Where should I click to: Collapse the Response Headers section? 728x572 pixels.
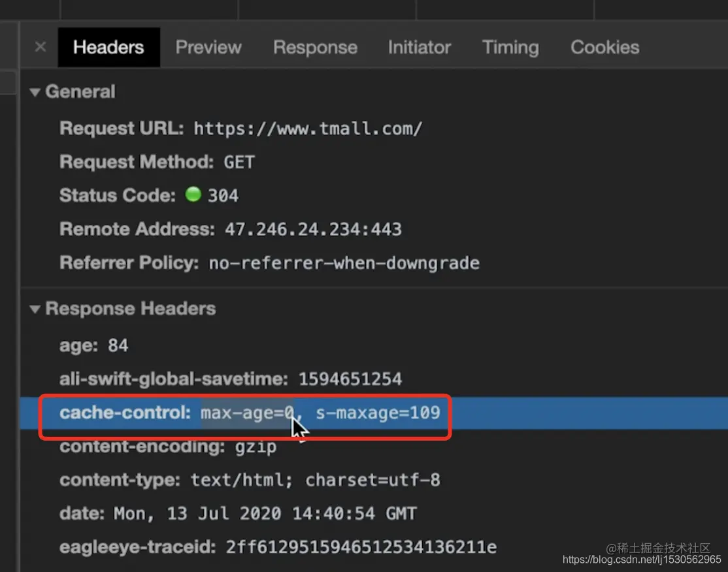(x=35, y=309)
